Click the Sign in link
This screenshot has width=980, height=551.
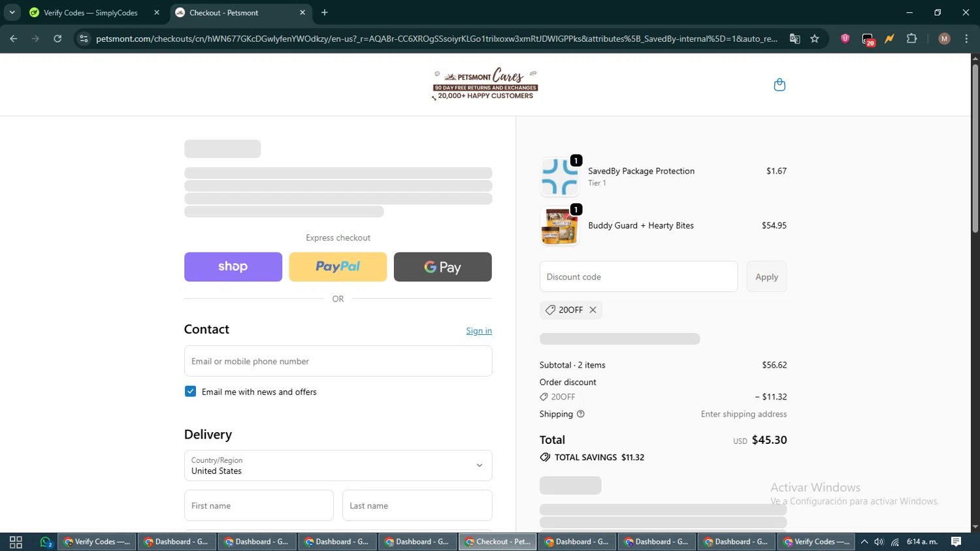[x=479, y=331]
